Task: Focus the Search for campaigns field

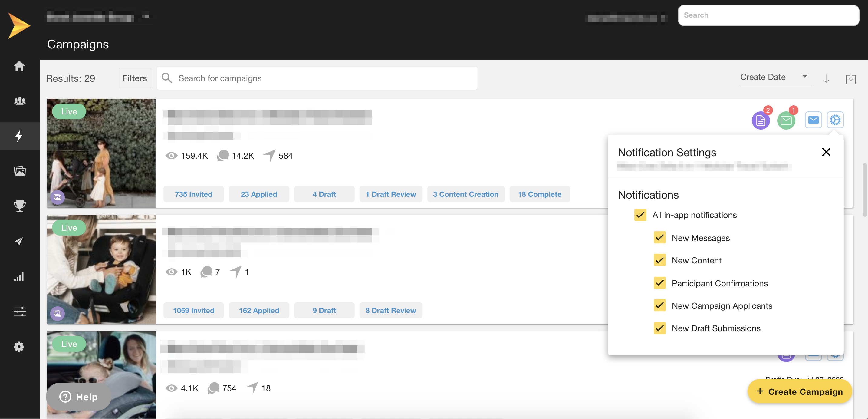Action: pos(317,78)
